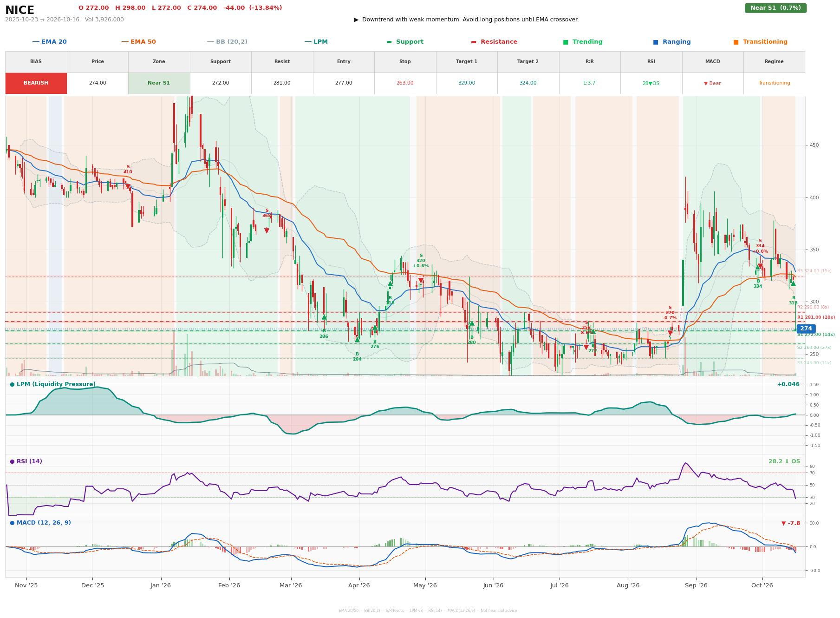Click the Regime column header

pos(774,62)
